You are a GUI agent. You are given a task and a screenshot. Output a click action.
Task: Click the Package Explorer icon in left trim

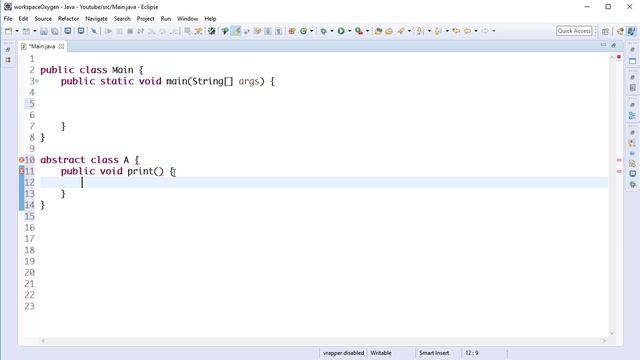[x=8, y=60]
